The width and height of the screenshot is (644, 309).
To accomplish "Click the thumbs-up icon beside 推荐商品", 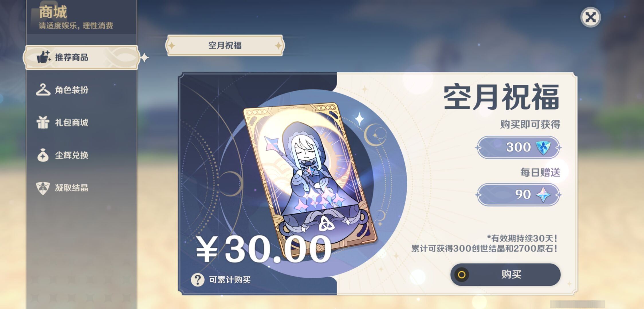I will click(44, 57).
